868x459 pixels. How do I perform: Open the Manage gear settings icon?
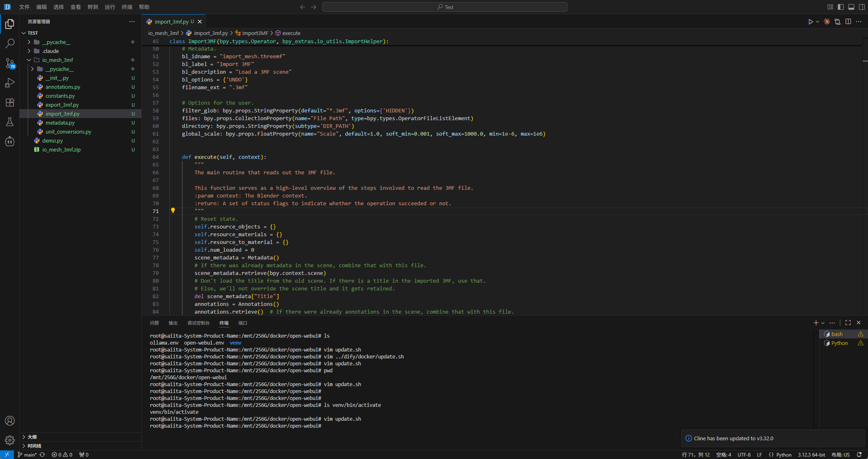coord(10,440)
